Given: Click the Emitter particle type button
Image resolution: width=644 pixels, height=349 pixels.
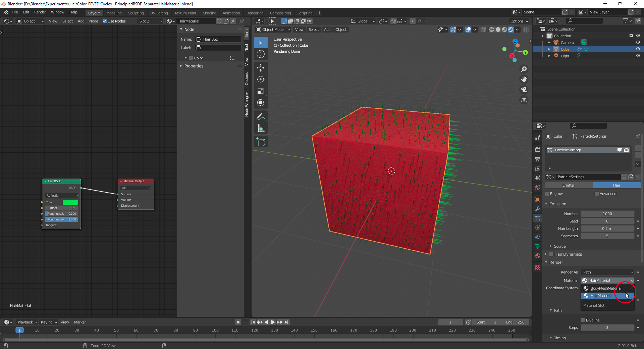Looking at the screenshot, I should coord(569,185).
